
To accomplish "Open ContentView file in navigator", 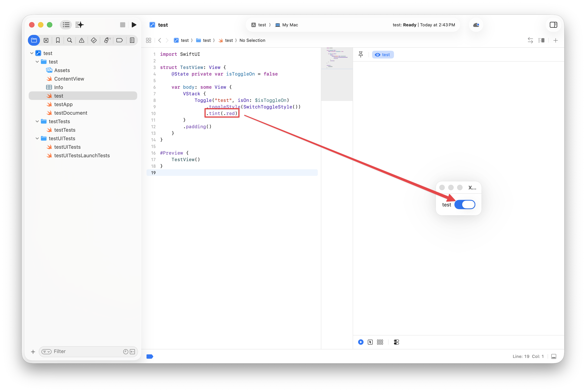I will coord(69,79).
